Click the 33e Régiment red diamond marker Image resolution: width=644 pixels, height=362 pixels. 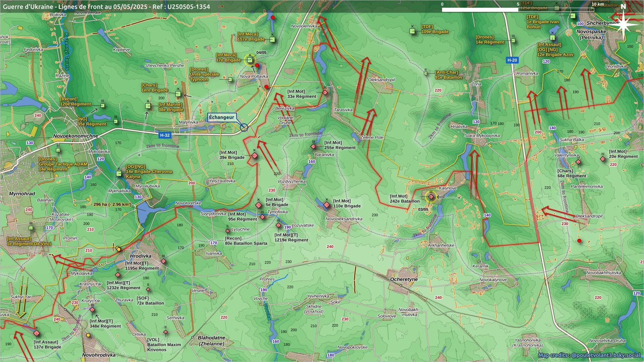(325, 92)
